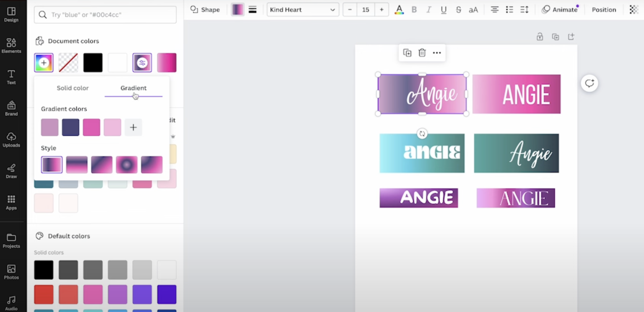Open the more options ellipsis menu
The height and width of the screenshot is (312, 644).
click(437, 53)
